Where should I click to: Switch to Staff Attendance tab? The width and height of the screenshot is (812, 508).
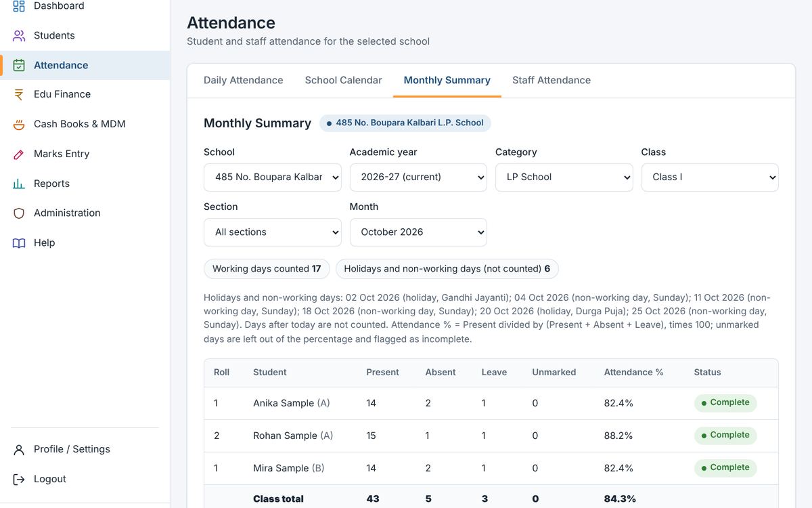click(551, 80)
